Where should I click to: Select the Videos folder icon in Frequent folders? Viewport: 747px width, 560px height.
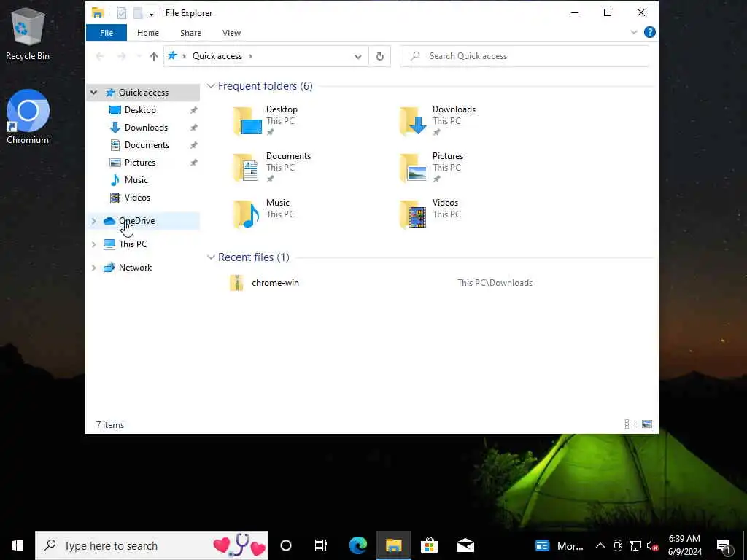413,214
